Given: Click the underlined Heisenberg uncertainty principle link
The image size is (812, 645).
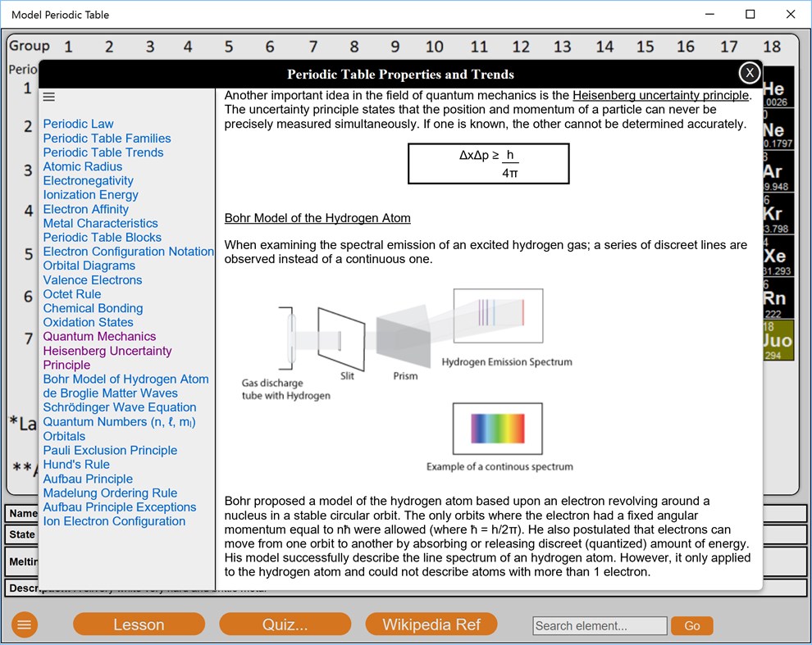Looking at the screenshot, I should pyautogui.click(x=659, y=95).
